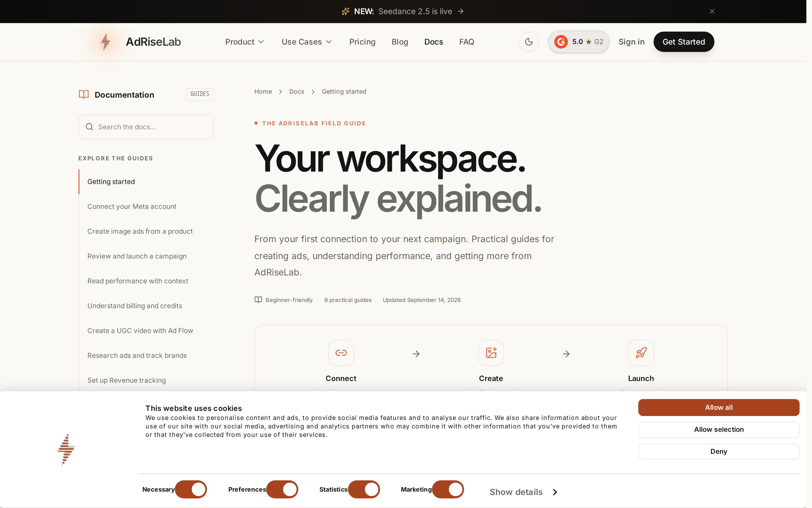Expand the Product dropdown menu
This screenshot has width=812, height=508.
coord(245,42)
